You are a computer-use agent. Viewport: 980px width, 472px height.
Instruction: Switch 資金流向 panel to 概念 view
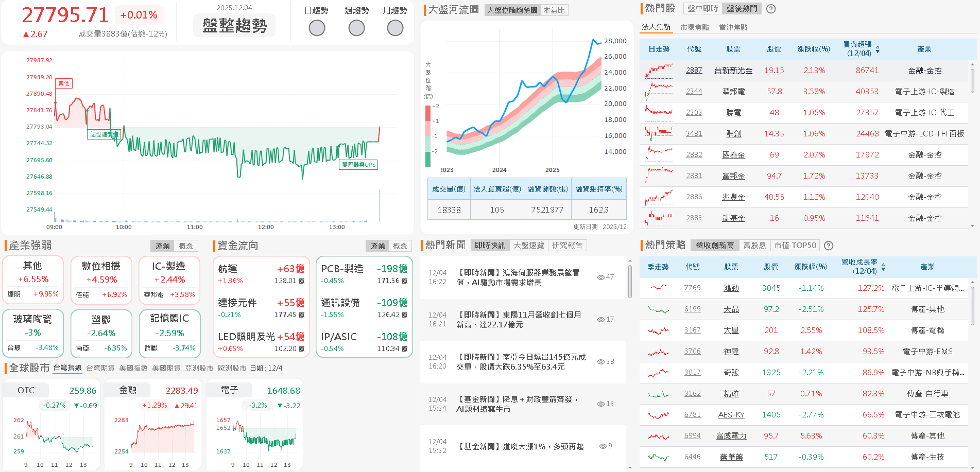401,246
